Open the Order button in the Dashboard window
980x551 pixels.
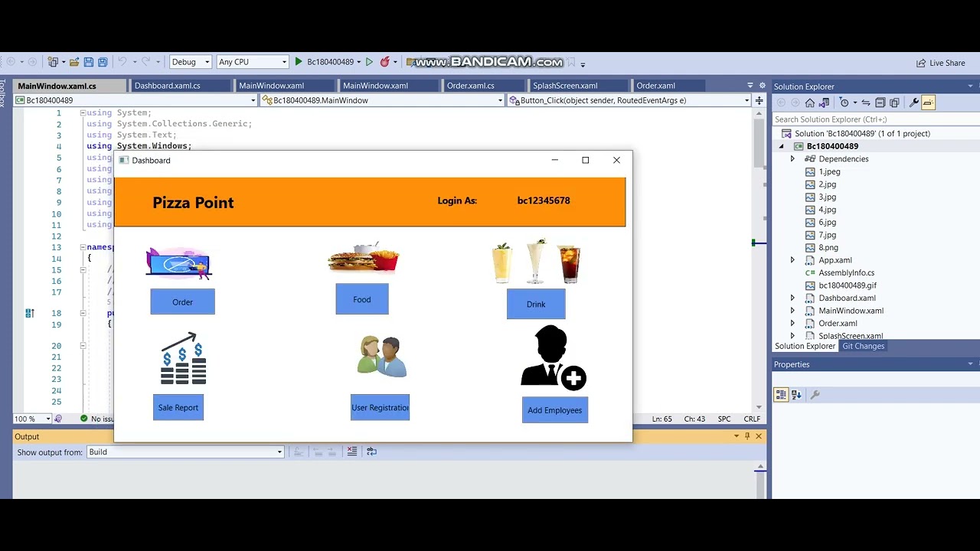click(x=182, y=302)
